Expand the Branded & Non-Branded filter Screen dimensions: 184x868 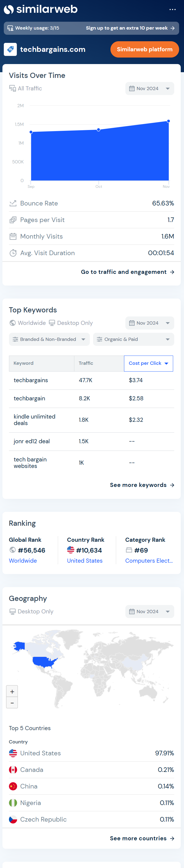pyautogui.click(x=49, y=339)
